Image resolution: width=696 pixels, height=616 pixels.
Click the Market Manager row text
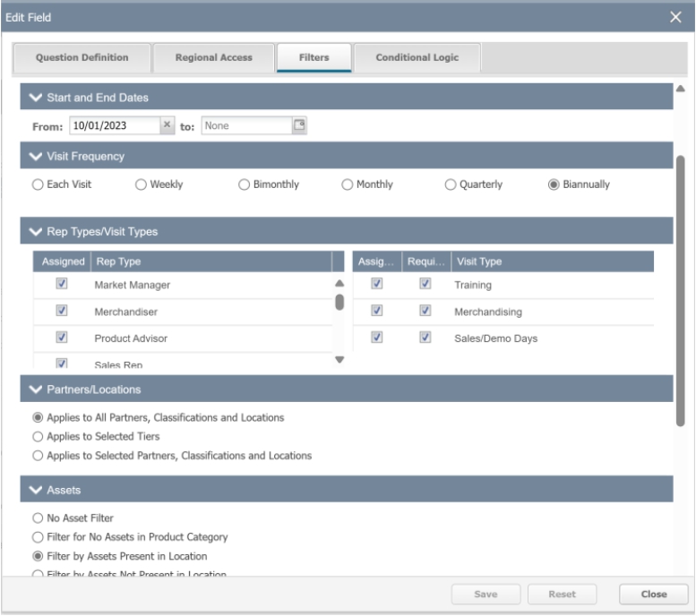coord(133,285)
